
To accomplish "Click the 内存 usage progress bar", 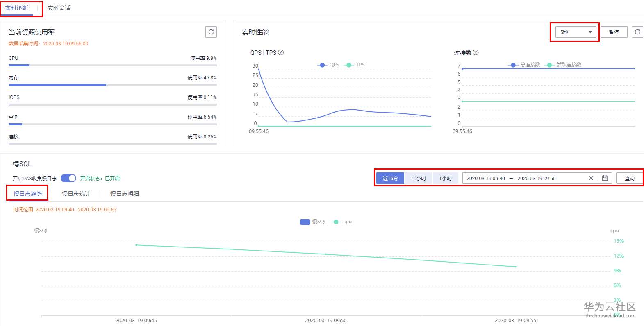I will tap(113, 85).
